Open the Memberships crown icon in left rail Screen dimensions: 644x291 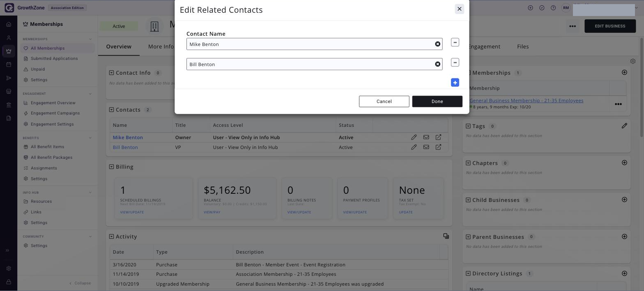(x=9, y=51)
